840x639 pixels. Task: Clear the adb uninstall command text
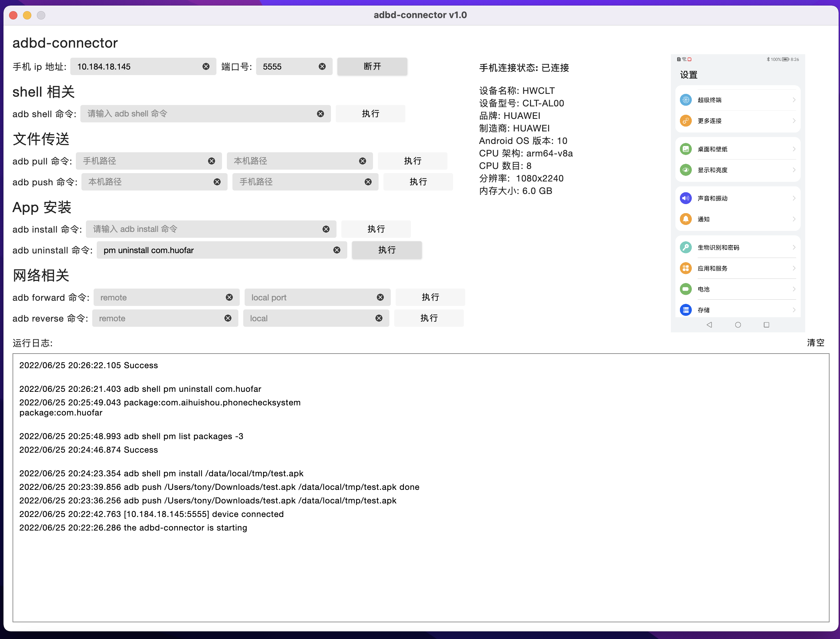pyautogui.click(x=337, y=250)
